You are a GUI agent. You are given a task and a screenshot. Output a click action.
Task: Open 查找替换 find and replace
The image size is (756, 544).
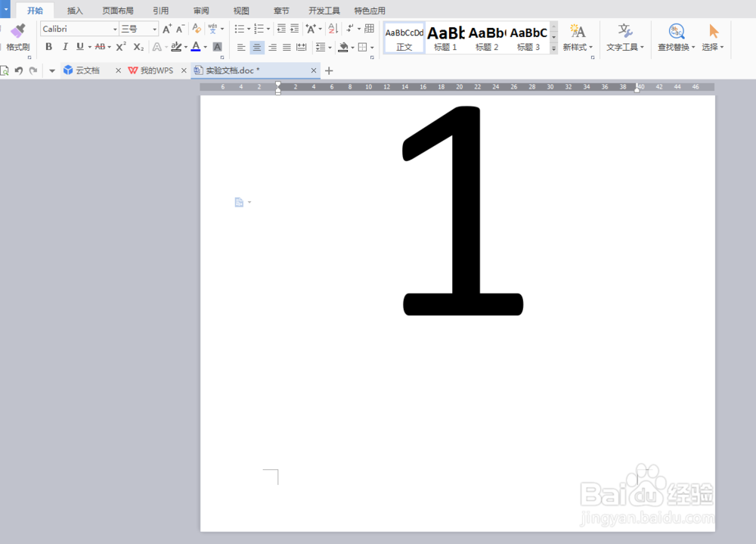[x=676, y=38]
